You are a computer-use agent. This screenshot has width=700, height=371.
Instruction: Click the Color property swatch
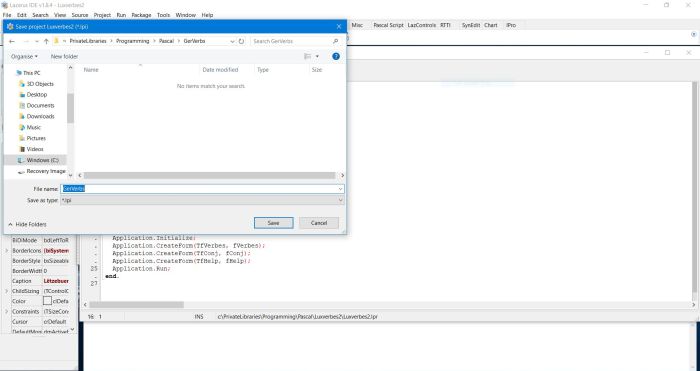(47, 301)
